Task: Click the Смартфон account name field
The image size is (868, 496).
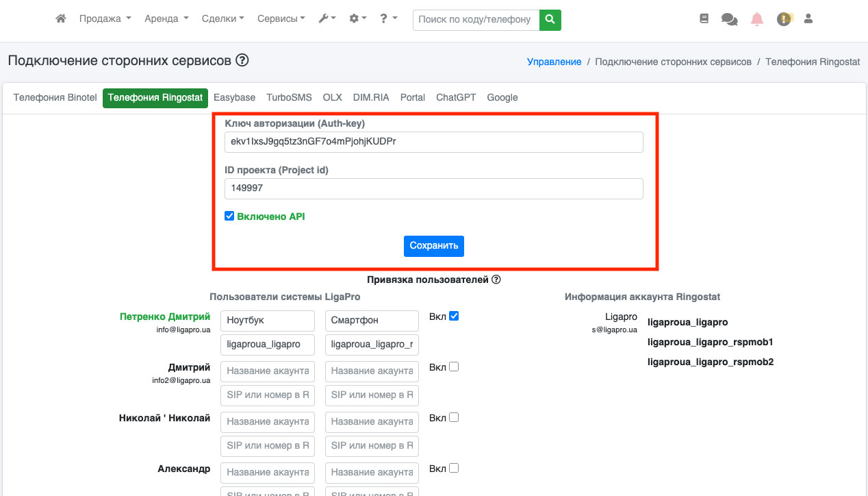Action: [372, 320]
